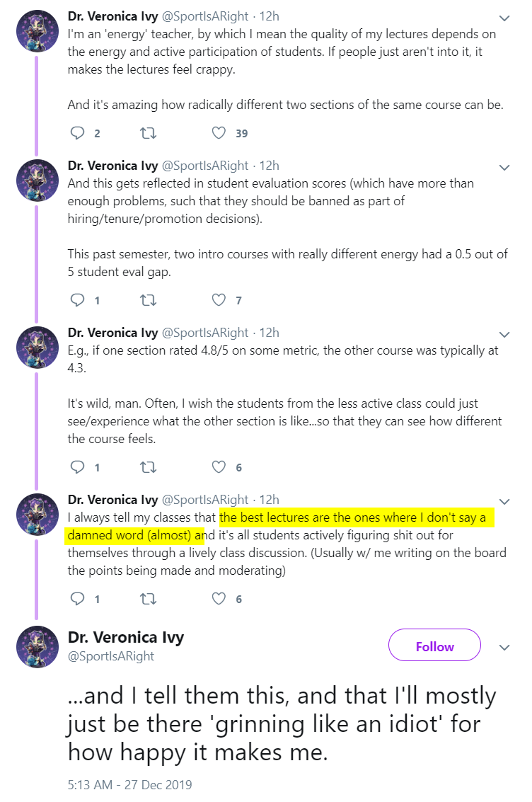Expand the chevron menu beside Follow button
The image size is (532, 802).
504,648
